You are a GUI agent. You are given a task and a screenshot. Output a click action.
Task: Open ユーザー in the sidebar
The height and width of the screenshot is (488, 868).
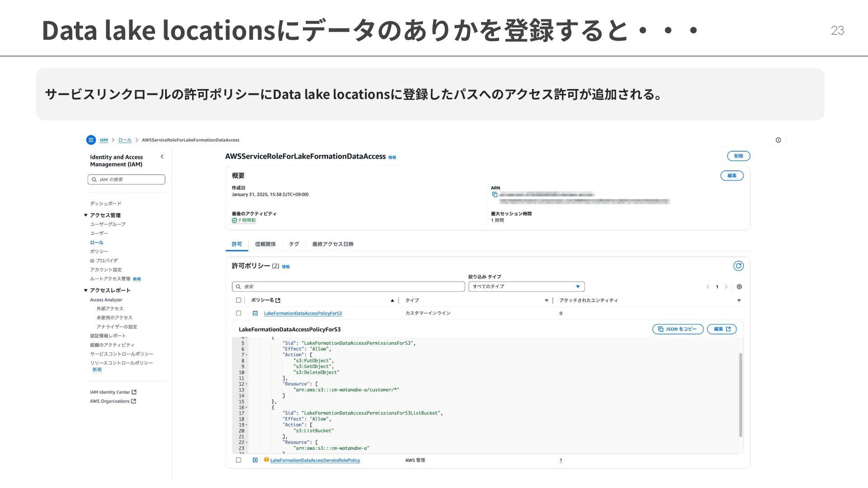(99, 233)
